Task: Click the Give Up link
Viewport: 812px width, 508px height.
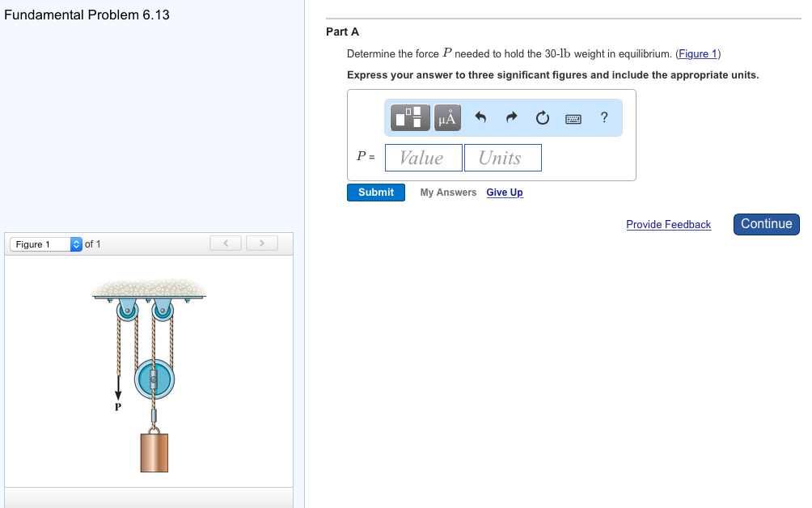Action: tap(504, 193)
